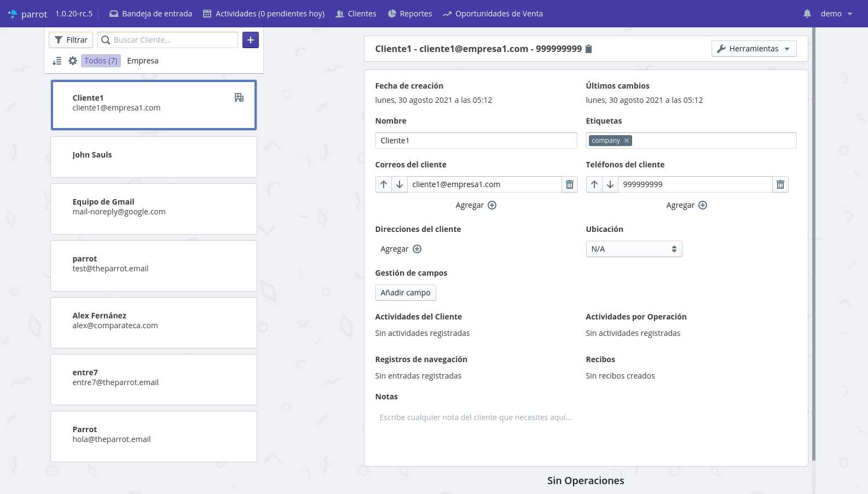Screen dimensions: 868x494
Task: Open the notifications bell
Action: (807, 14)
